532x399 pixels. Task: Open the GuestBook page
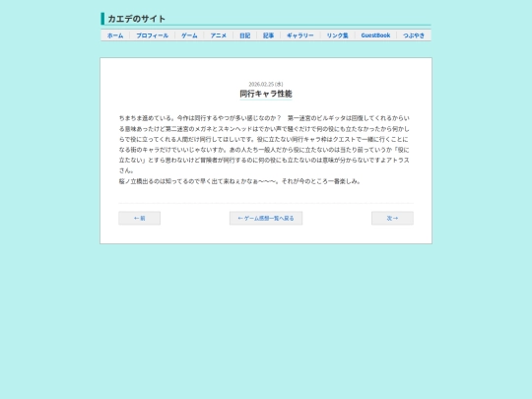pos(375,35)
